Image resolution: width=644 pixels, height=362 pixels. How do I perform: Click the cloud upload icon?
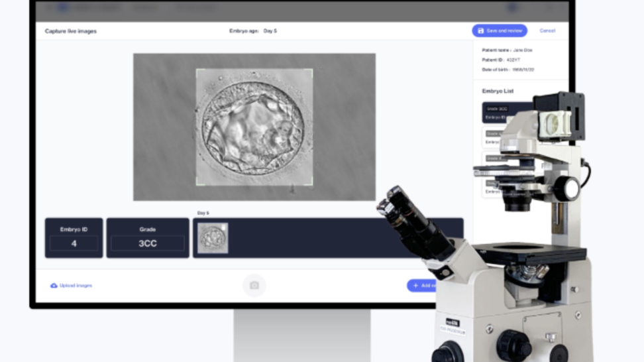pyautogui.click(x=54, y=286)
